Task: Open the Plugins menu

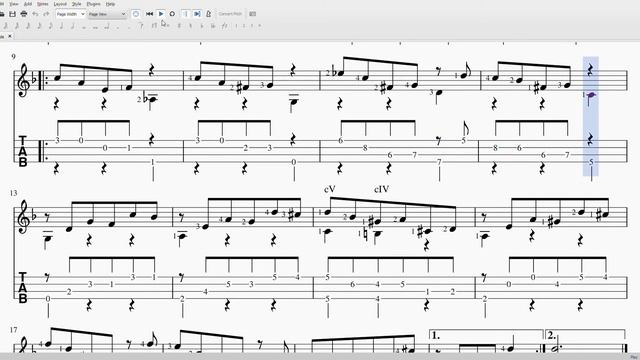Action: pos(93,4)
